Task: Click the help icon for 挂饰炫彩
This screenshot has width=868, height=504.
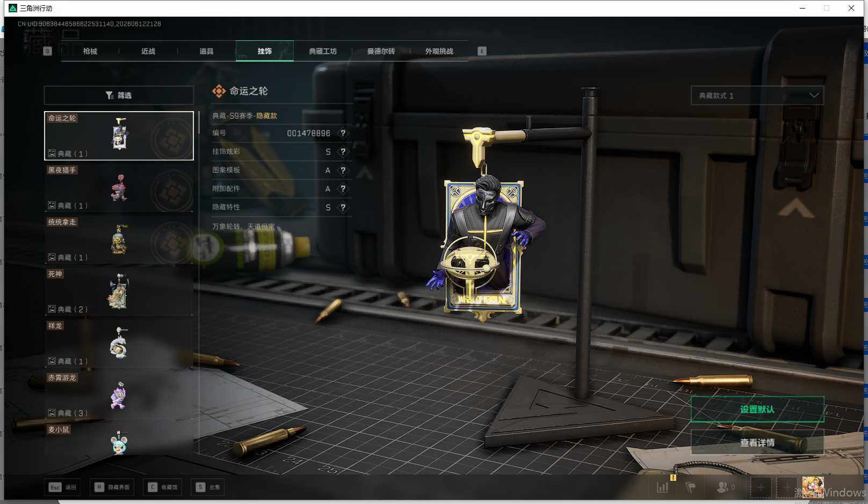Action: [343, 152]
